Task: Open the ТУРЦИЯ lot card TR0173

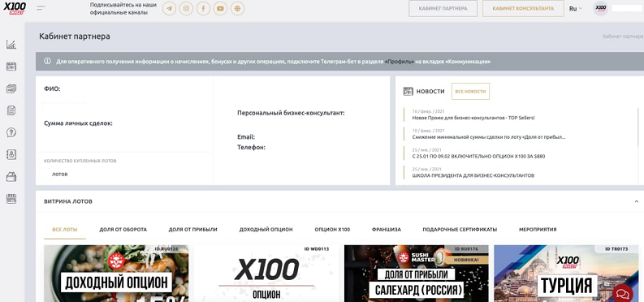Action: click(x=566, y=274)
